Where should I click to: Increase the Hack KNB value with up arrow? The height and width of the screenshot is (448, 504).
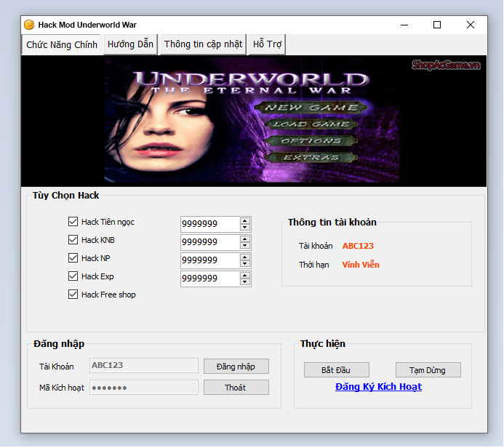(245, 239)
